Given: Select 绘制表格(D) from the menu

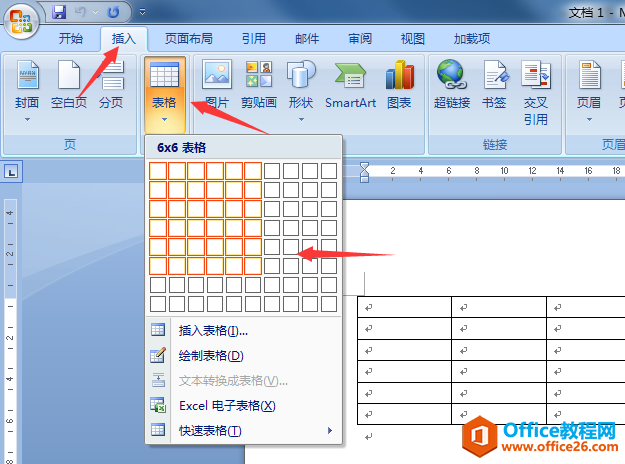Looking at the screenshot, I should [243, 356].
